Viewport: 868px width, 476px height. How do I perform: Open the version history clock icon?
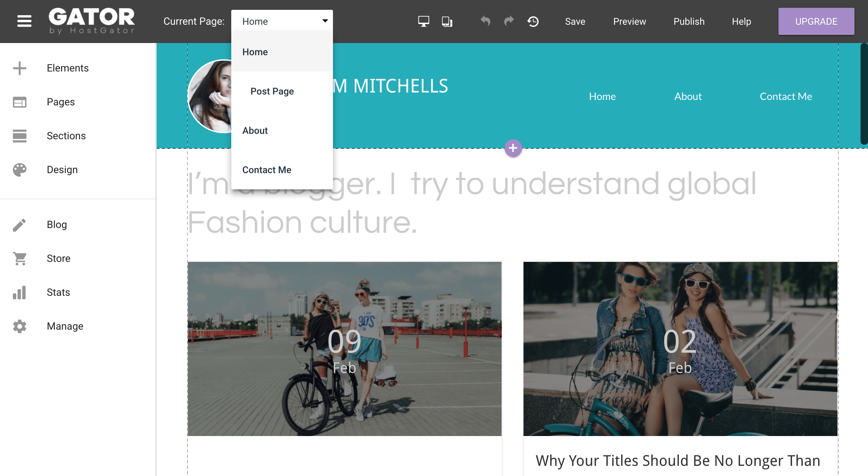tap(533, 21)
